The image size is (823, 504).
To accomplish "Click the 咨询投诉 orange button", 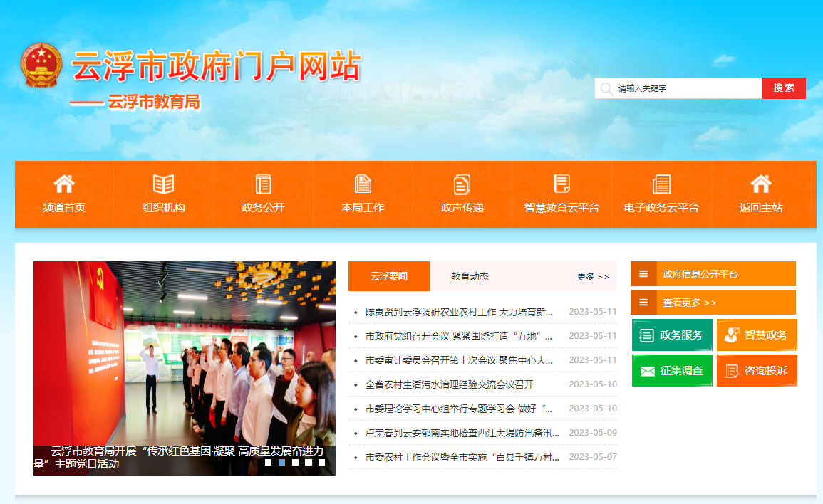I will (x=757, y=371).
